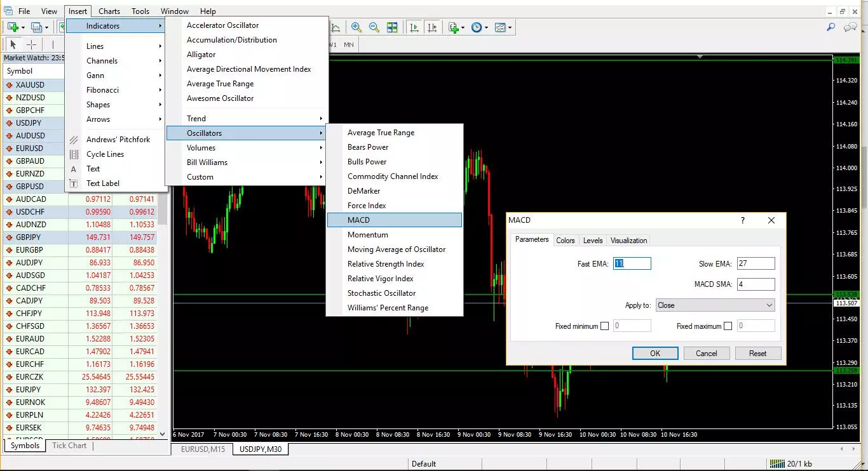This screenshot has width=868, height=471.
Task: Switch to the Visualization tab
Action: (x=629, y=241)
